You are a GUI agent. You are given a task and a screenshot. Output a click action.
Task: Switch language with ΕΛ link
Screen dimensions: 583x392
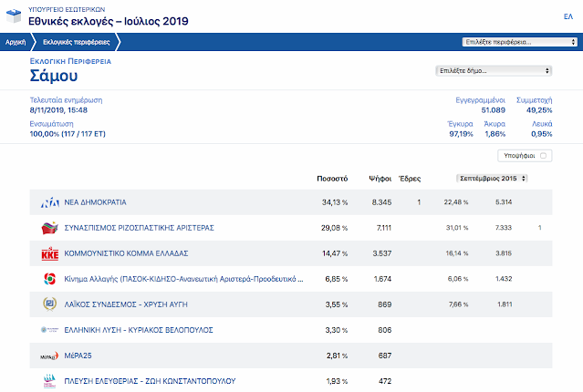click(568, 16)
